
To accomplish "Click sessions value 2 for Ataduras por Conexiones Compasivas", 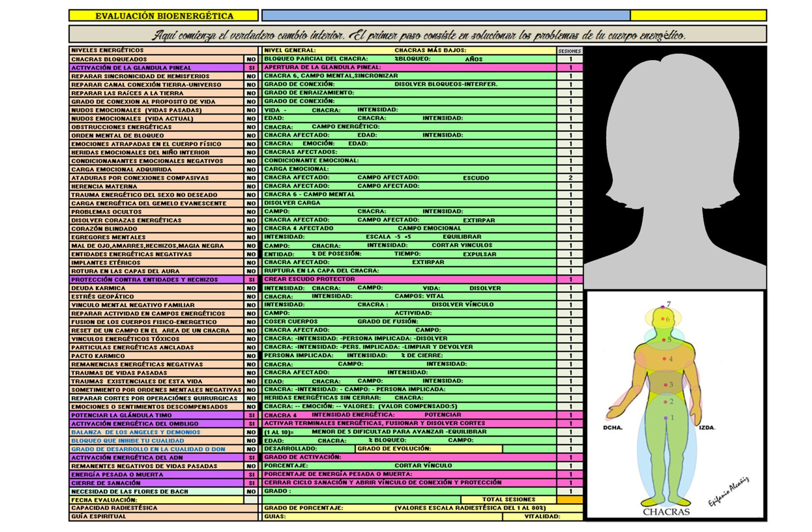I will tap(570, 178).
